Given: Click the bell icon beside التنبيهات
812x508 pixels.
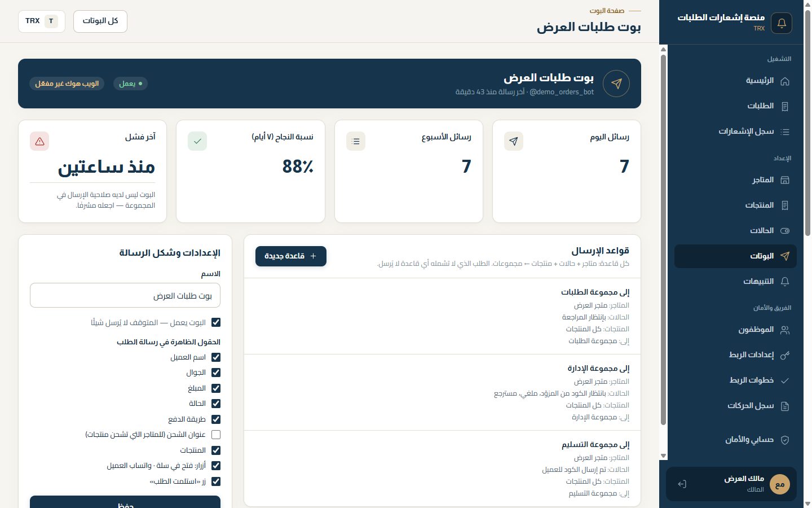Looking at the screenshot, I should click(784, 282).
